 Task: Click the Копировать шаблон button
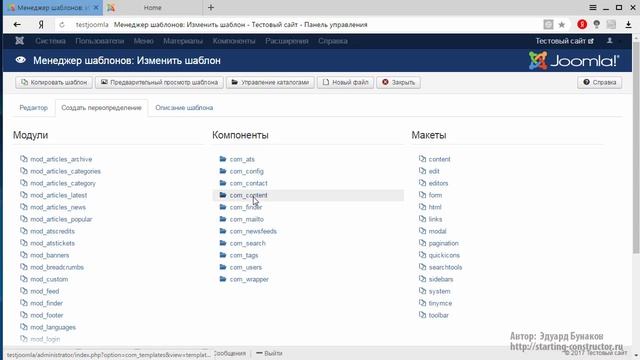[54, 82]
